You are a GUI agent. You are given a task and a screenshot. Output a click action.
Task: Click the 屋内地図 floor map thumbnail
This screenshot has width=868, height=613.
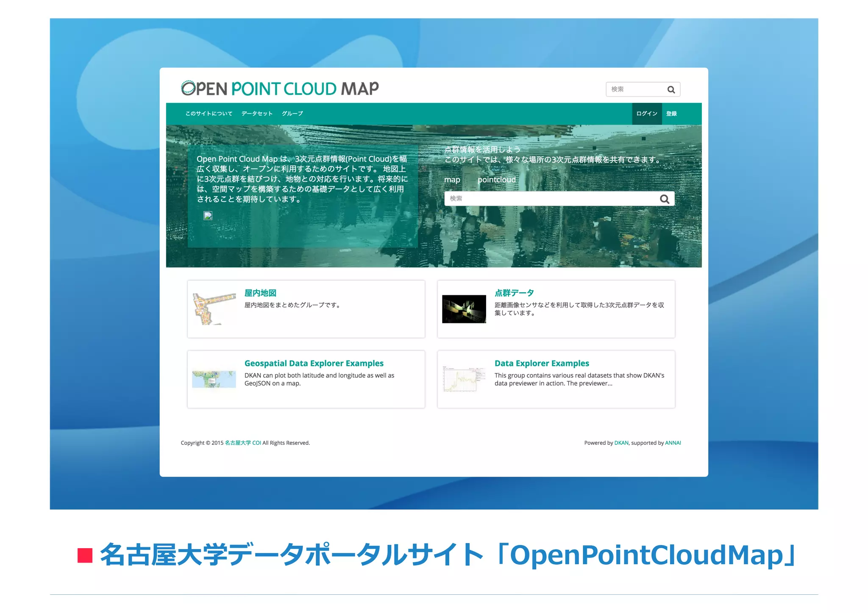[x=214, y=309]
